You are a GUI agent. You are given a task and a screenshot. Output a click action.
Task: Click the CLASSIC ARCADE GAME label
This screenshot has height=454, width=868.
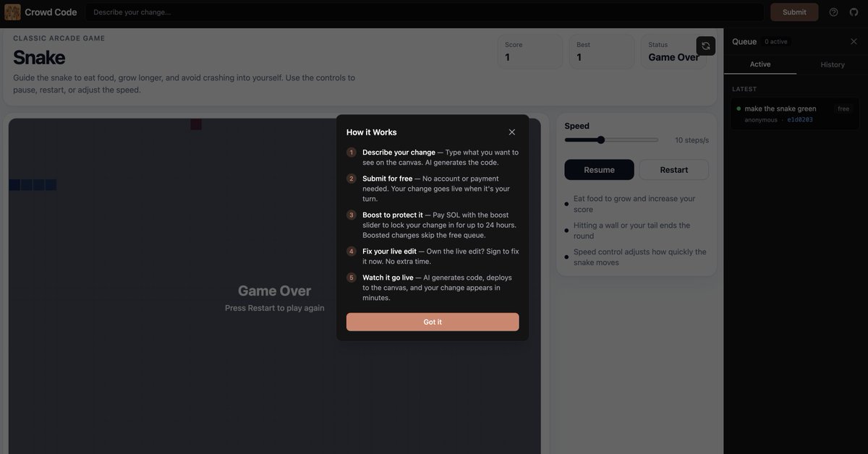coord(59,38)
